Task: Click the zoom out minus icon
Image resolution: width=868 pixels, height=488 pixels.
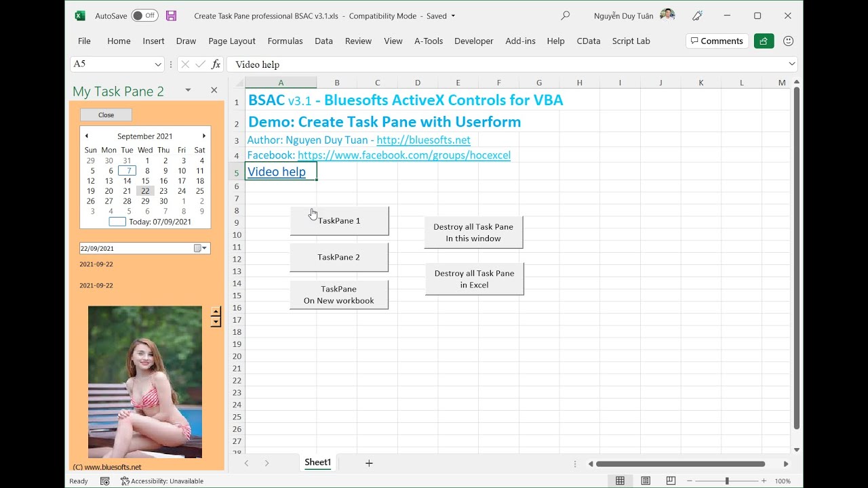Action: click(x=690, y=481)
